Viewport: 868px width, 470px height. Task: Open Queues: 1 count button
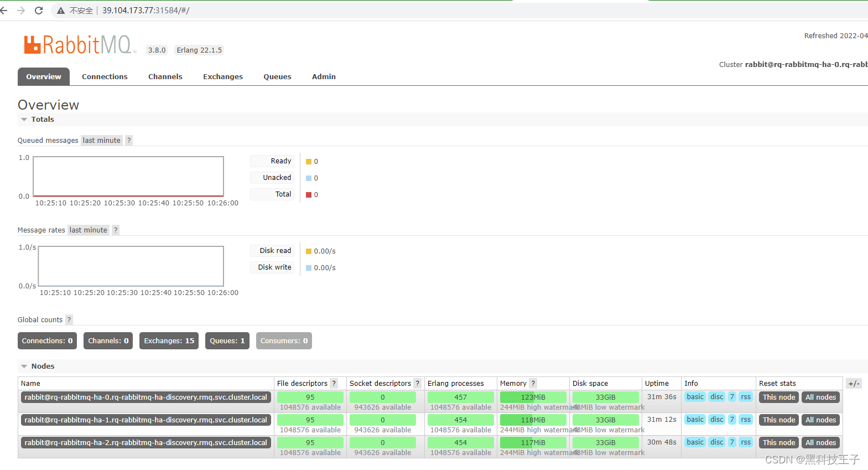227,341
